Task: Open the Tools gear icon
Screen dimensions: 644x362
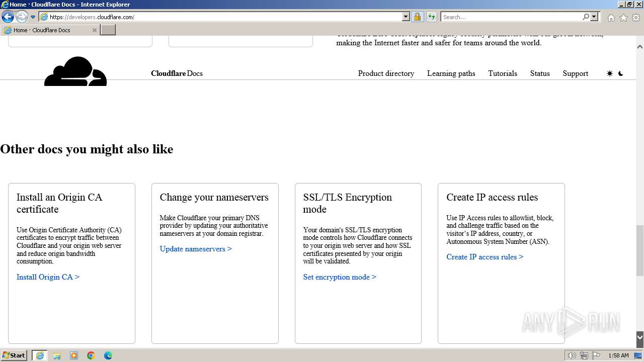Action: tap(636, 18)
